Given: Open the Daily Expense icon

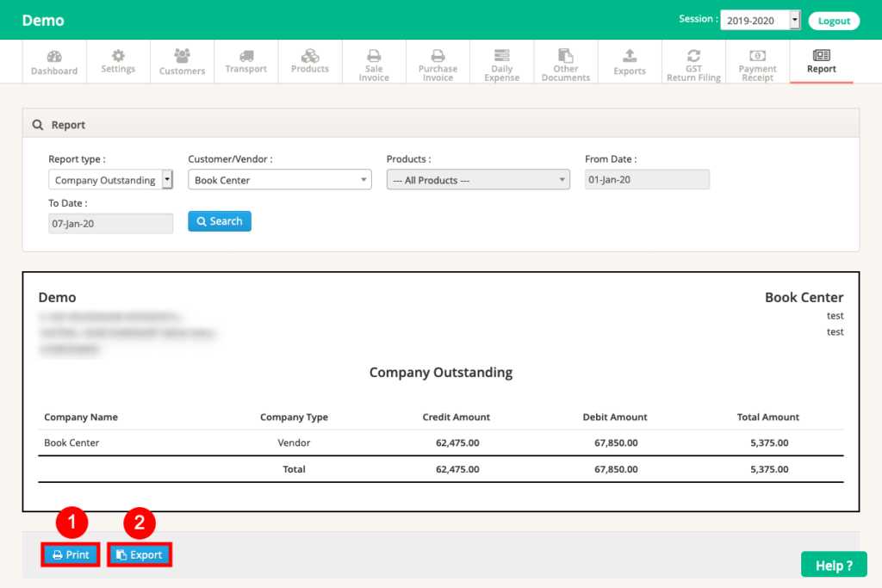Looking at the screenshot, I should point(501,60).
